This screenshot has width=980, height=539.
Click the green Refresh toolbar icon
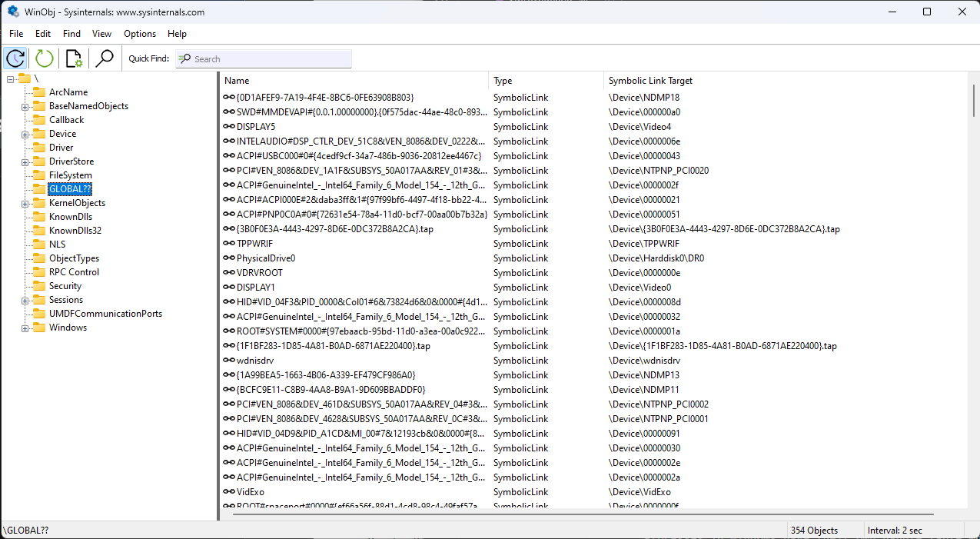click(x=45, y=58)
